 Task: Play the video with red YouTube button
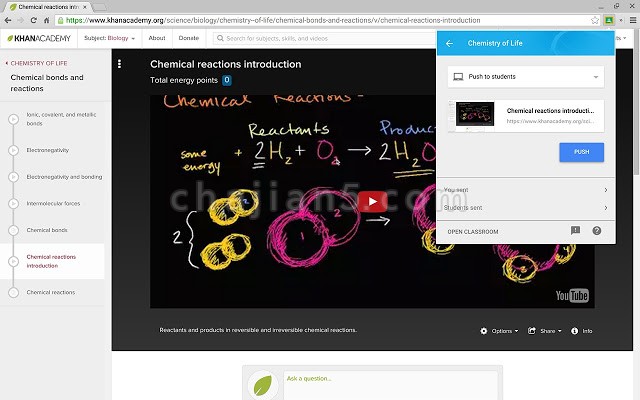pyautogui.click(x=372, y=201)
